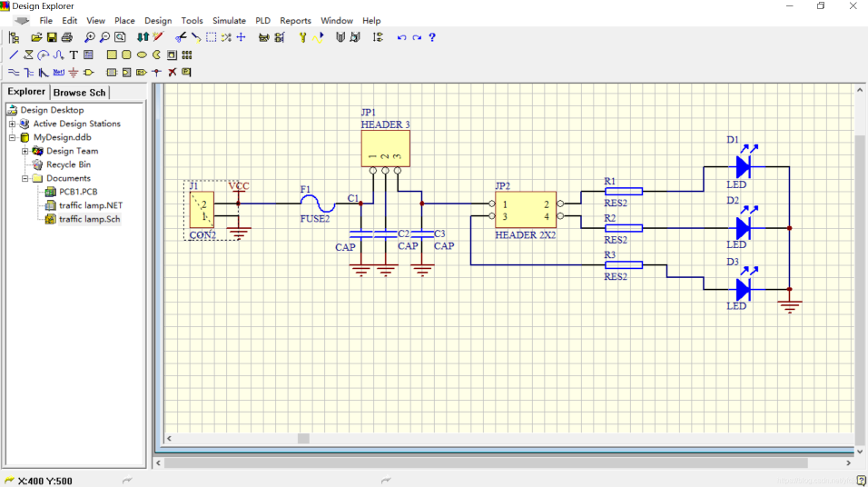The height and width of the screenshot is (487, 868).
Task: Collapse the MyDesign.ddb tree node
Action: tap(12, 137)
